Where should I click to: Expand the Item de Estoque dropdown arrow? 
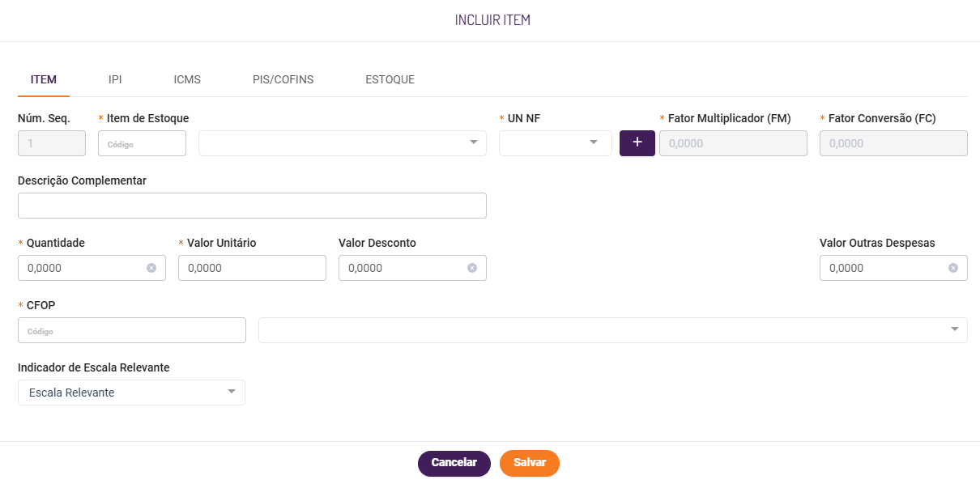pyautogui.click(x=474, y=142)
